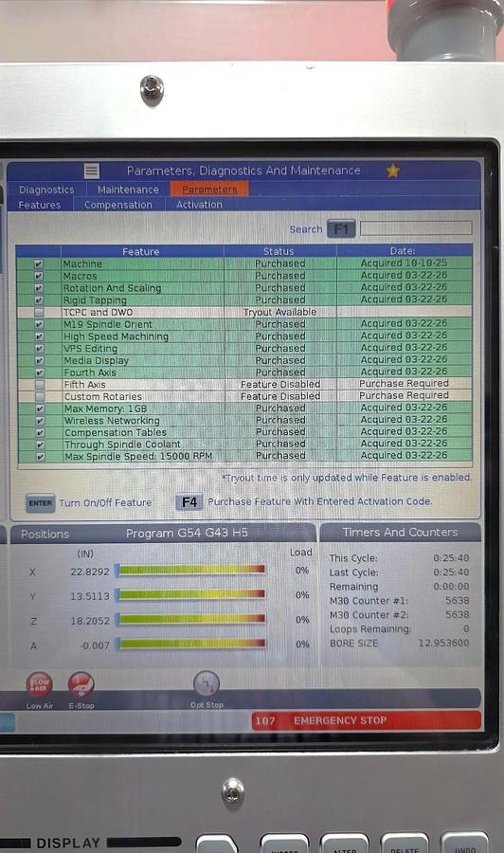The image size is (504, 853).
Task: Switch to the Maintenance tab
Action: (x=128, y=190)
